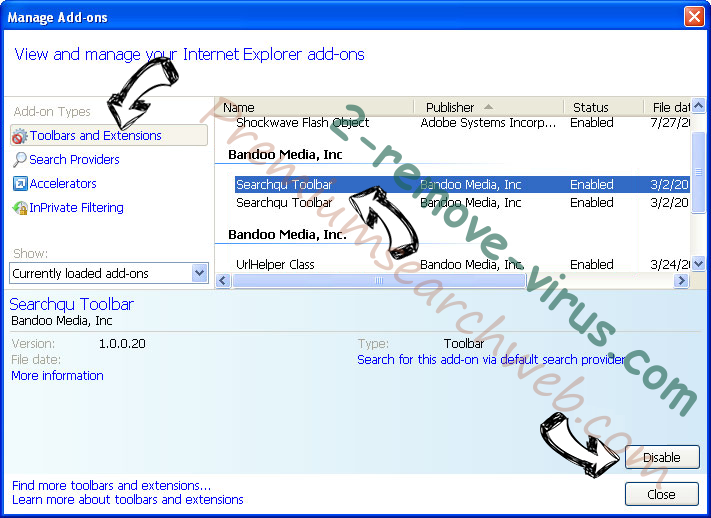Viewport: 711px width, 518px height.
Task: Click the vertical scrollbar up arrow
Action: click(x=698, y=106)
